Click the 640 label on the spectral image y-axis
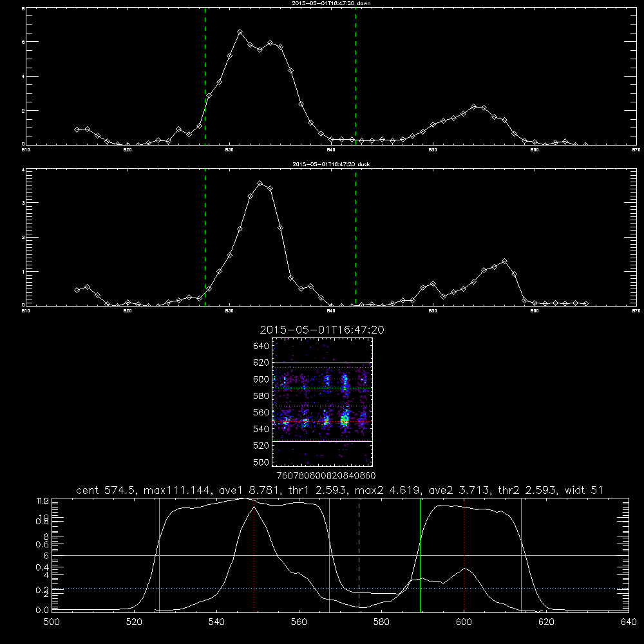 click(261, 346)
